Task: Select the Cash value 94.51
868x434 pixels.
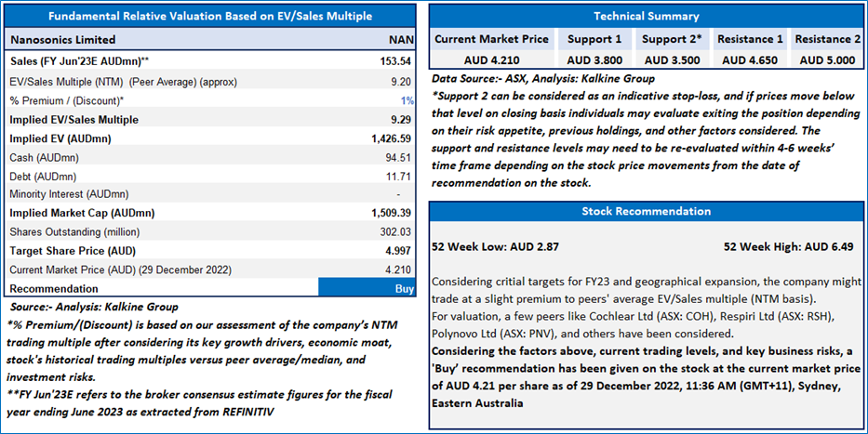Action: (398, 158)
